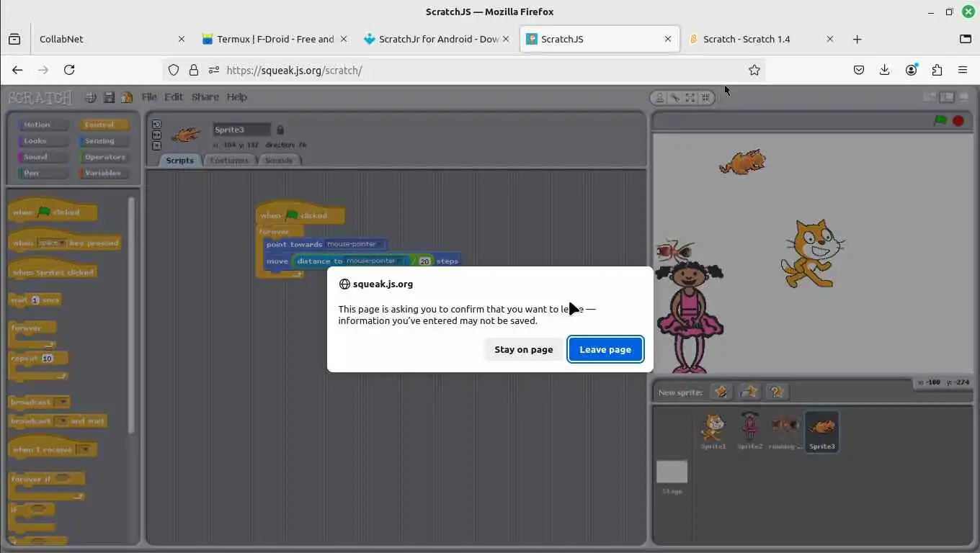This screenshot has width=980, height=553.
Task: Switch to the Scripts tab
Action: coord(179,160)
